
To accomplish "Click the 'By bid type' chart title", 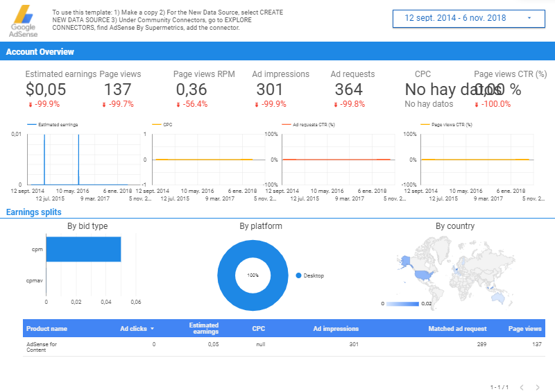I will pyautogui.click(x=87, y=226).
